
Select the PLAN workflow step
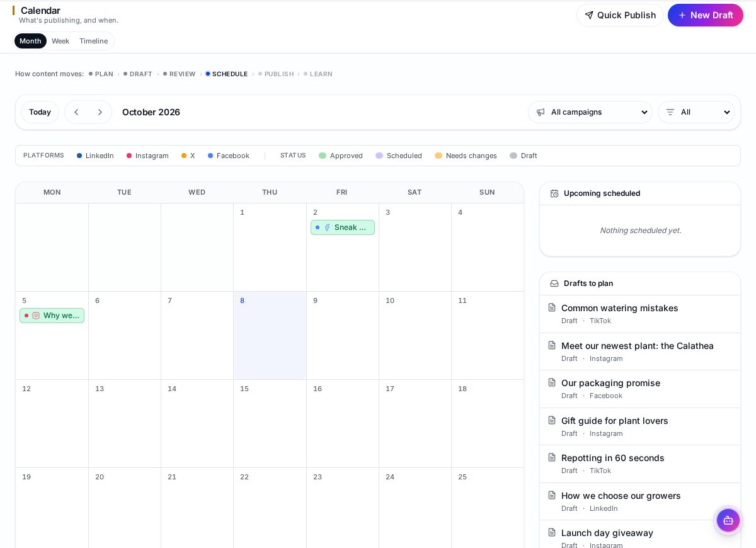tap(101, 74)
